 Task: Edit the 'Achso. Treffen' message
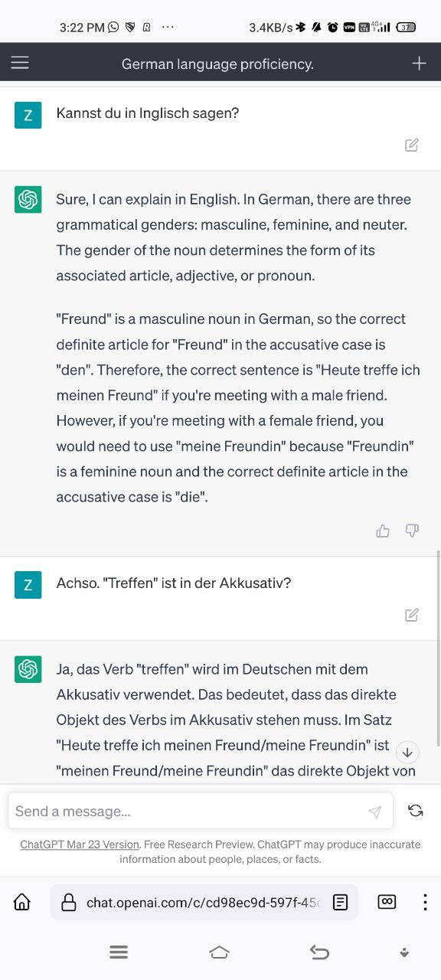(x=412, y=615)
